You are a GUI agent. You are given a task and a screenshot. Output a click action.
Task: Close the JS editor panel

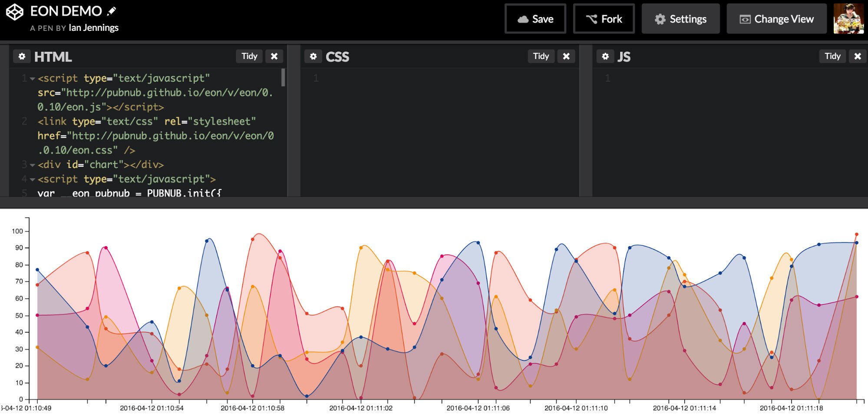[x=857, y=56]
